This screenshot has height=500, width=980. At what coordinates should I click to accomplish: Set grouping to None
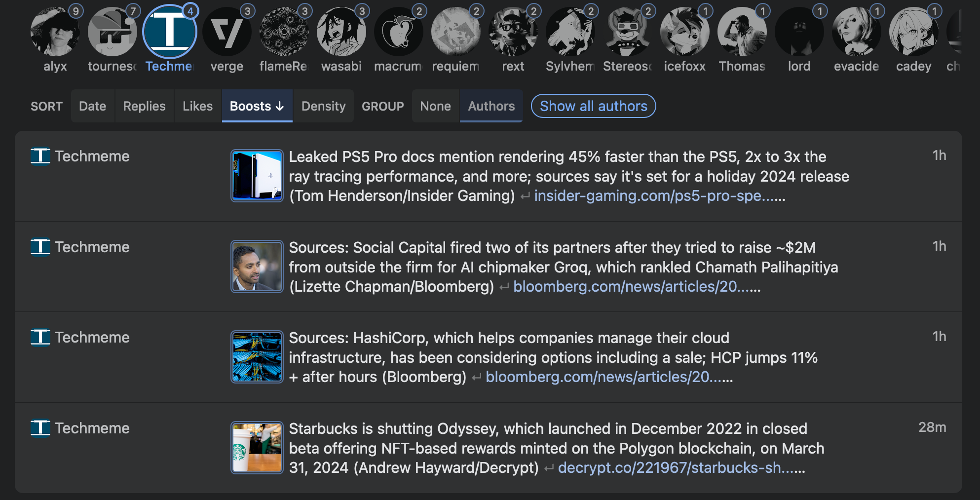436,106
